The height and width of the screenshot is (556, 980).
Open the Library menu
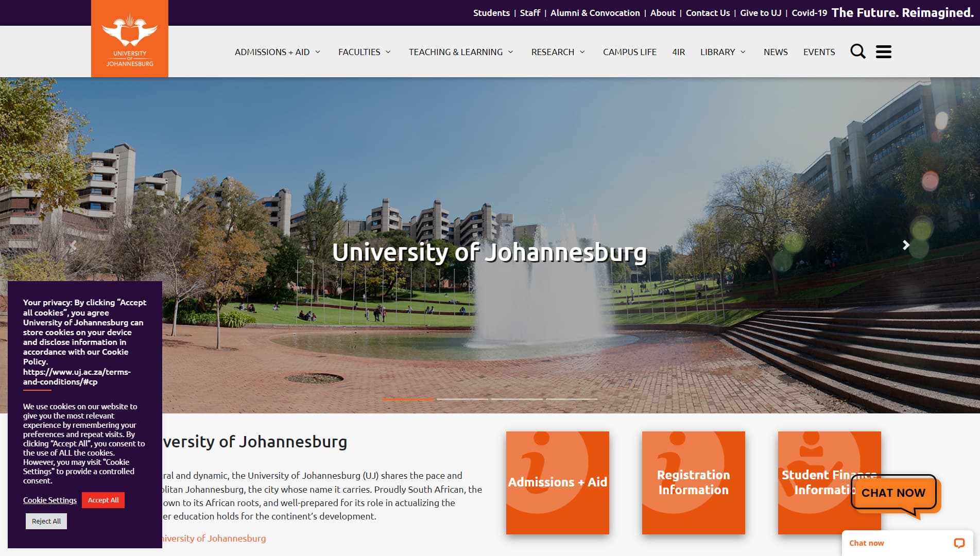(718, 52)
